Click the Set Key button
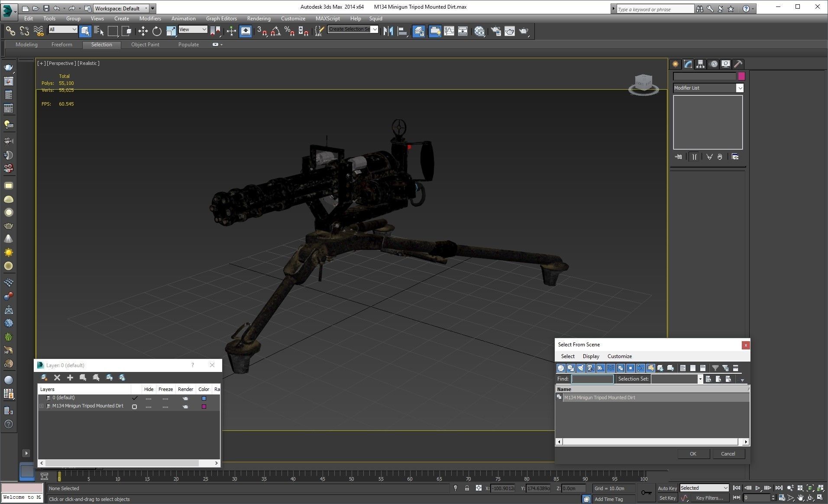The height and width of the screenshot is (504, 828). (667, 498)
